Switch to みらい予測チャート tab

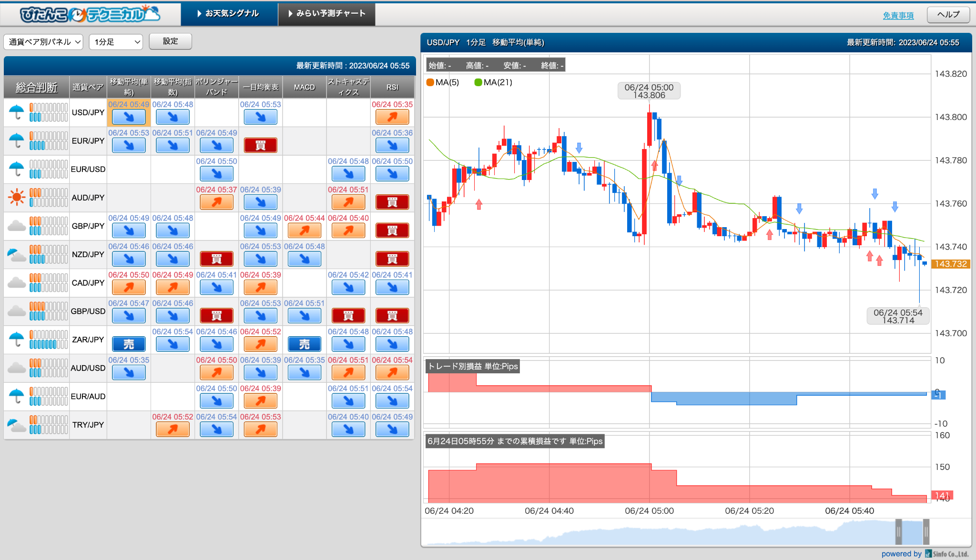click(x=327, y=14)
